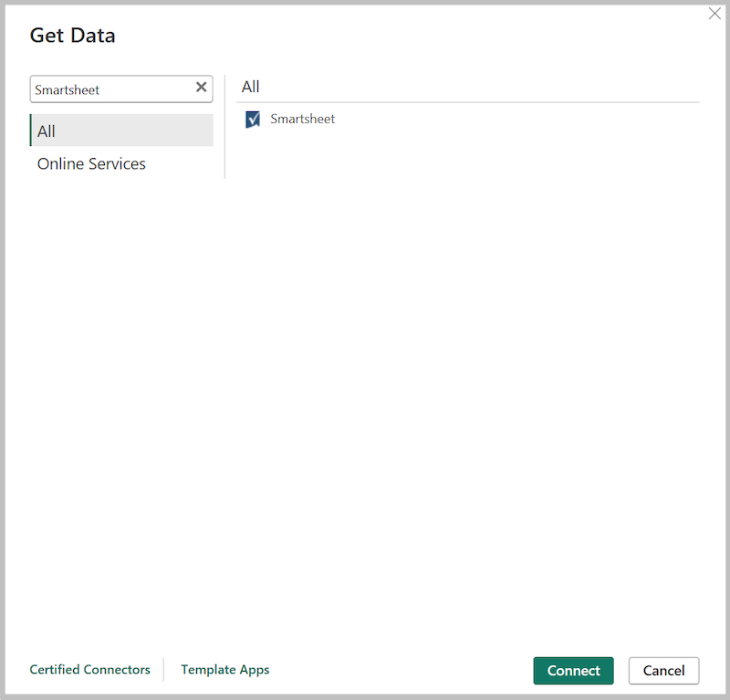Choose the Smartsheet service icon under All
Screen dimensions: 730x700
(252, 119)
